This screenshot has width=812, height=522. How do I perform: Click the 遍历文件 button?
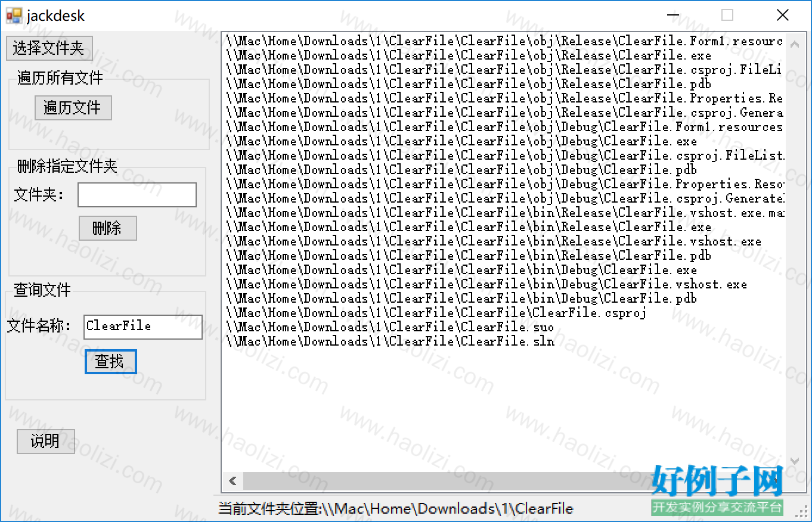pyautogui.click(x=73, y=108)
